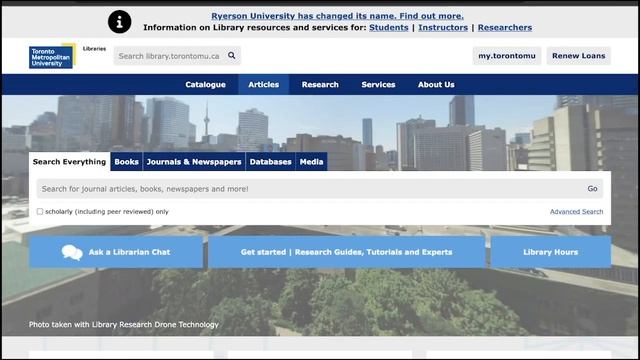Open the Advanced Search link
640x360 pixels.
576,211
